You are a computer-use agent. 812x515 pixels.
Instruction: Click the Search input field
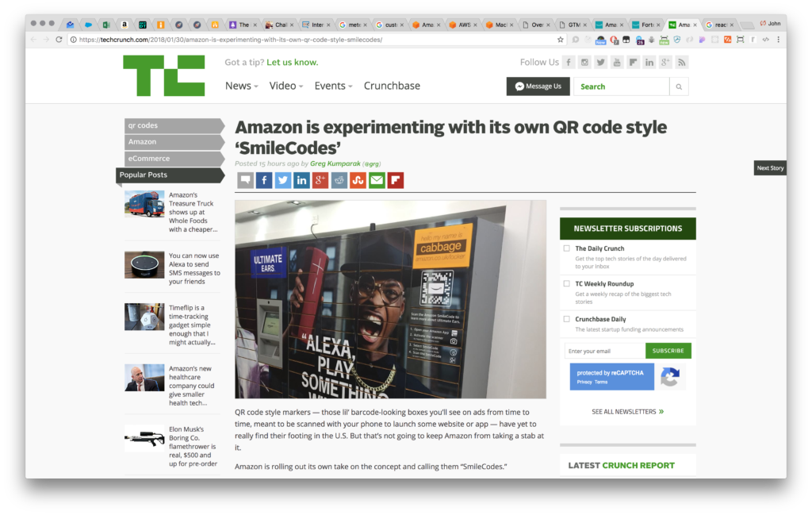coord(622,86)
